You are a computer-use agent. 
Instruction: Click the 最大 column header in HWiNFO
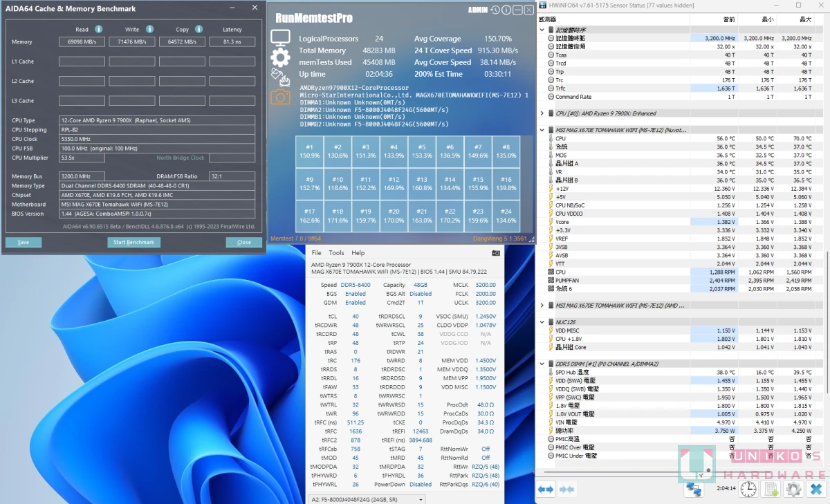coord(796,20)
